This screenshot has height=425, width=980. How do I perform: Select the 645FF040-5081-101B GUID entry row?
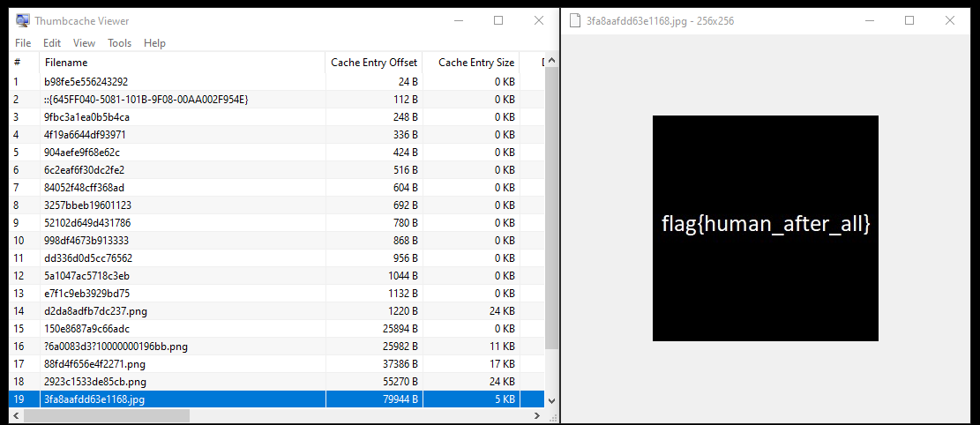coord(277,100)
